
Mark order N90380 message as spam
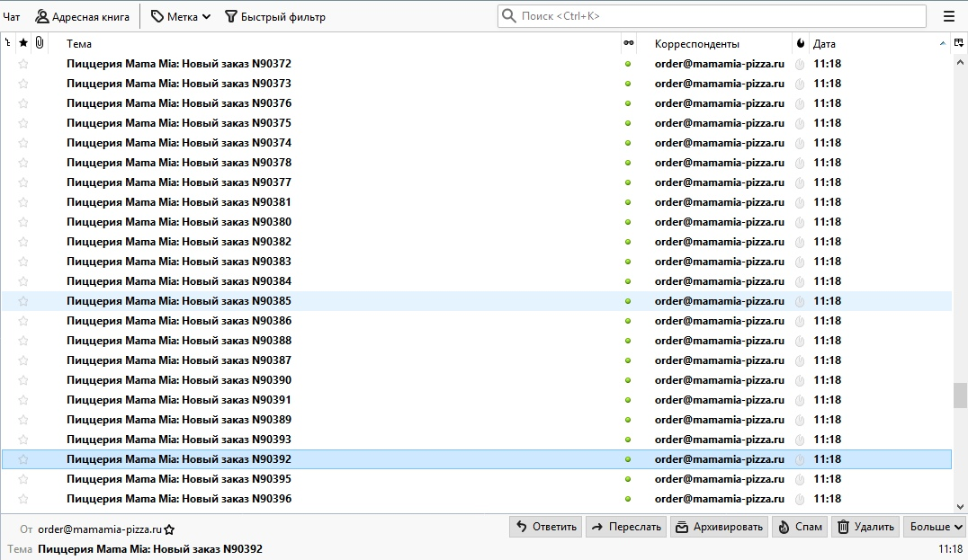click(800, 223)
